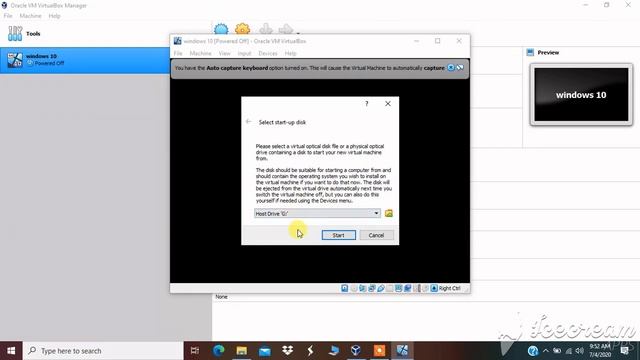Click the VirtualBox cube icon on the taskbar
Image resolution: width=640 pixels, height=360 pixels.
356,351
